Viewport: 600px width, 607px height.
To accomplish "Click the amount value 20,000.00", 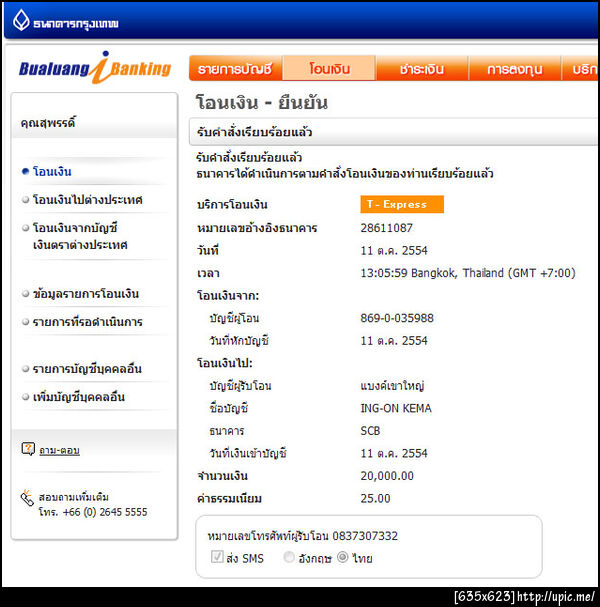I will (x=387, y=476).
